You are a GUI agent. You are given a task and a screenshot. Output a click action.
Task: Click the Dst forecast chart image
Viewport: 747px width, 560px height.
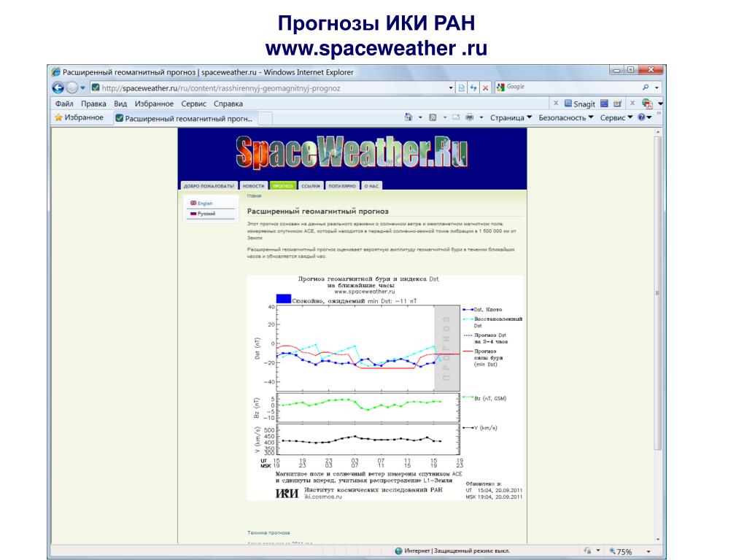point(385,388)
